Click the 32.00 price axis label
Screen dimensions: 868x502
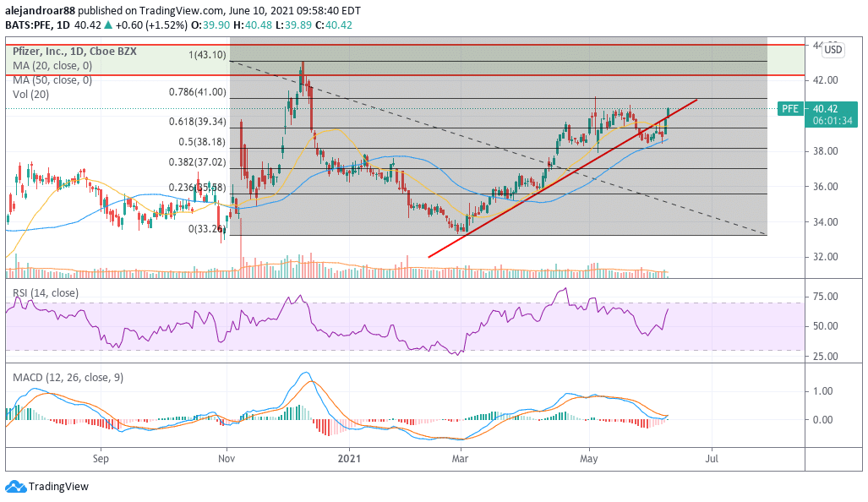click(x=826, y=258)
